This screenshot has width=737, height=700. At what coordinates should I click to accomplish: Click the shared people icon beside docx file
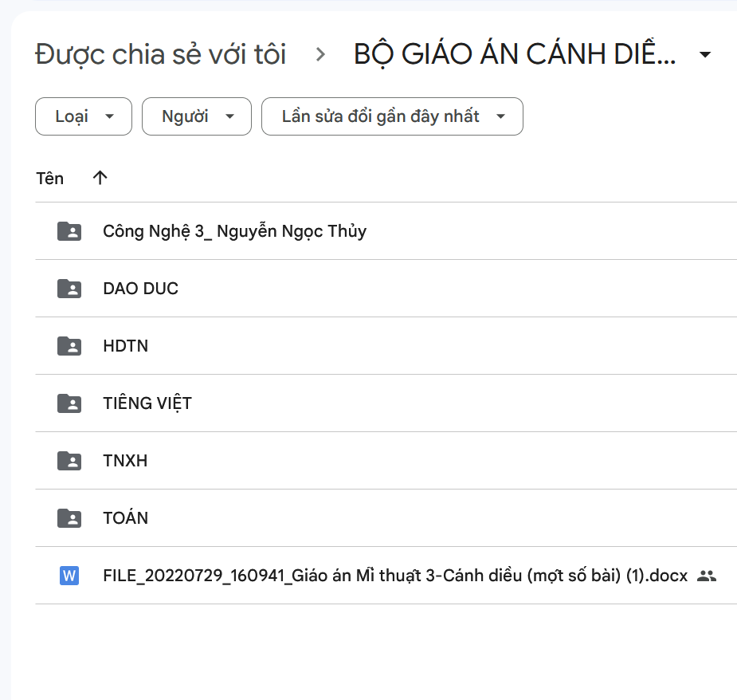(706, 576)
